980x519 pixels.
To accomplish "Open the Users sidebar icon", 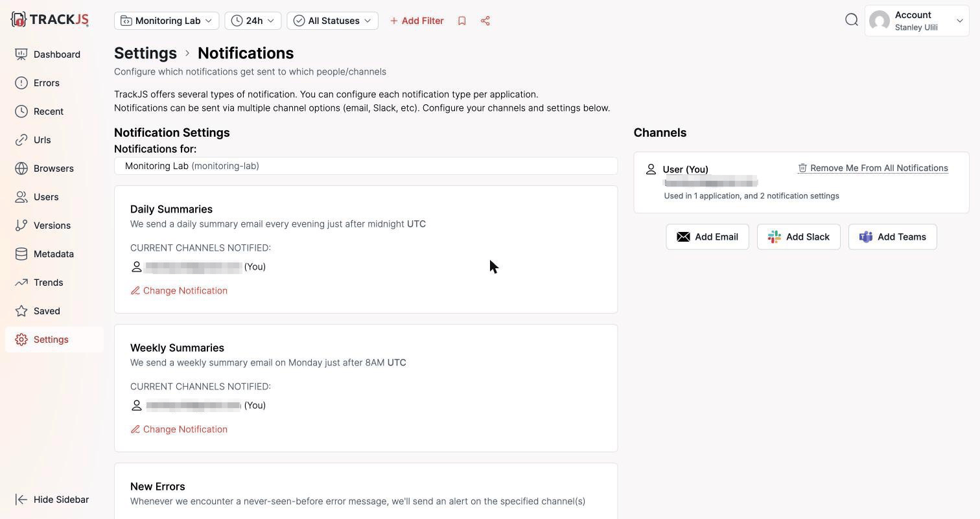I will click(21, 197).
